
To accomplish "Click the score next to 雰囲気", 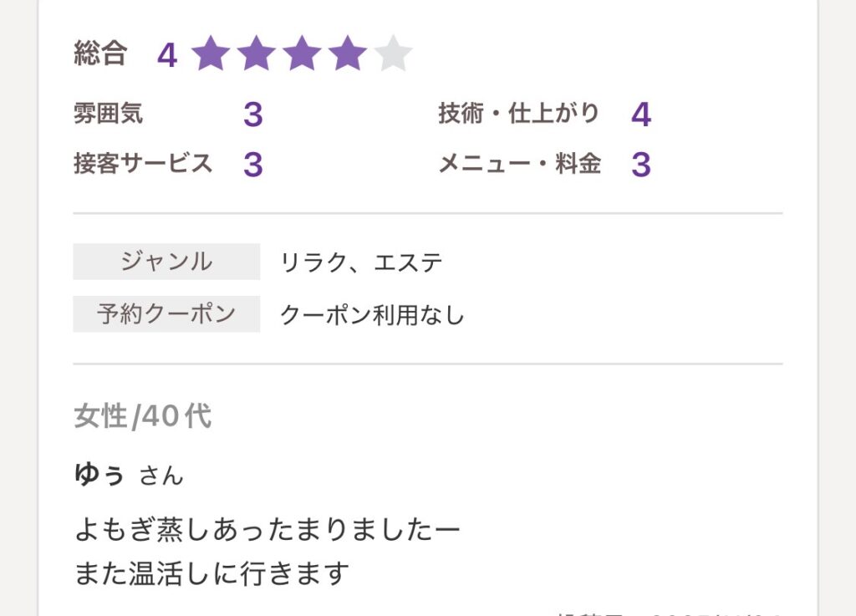I will 253,115.
